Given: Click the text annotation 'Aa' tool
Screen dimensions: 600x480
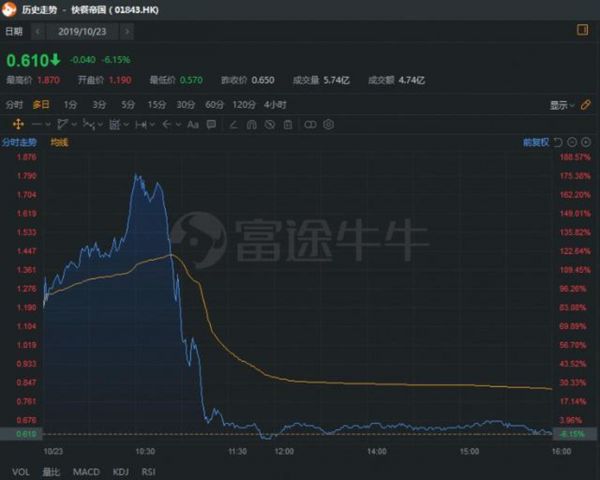Looking at the screenshot, I should point(193,125).
